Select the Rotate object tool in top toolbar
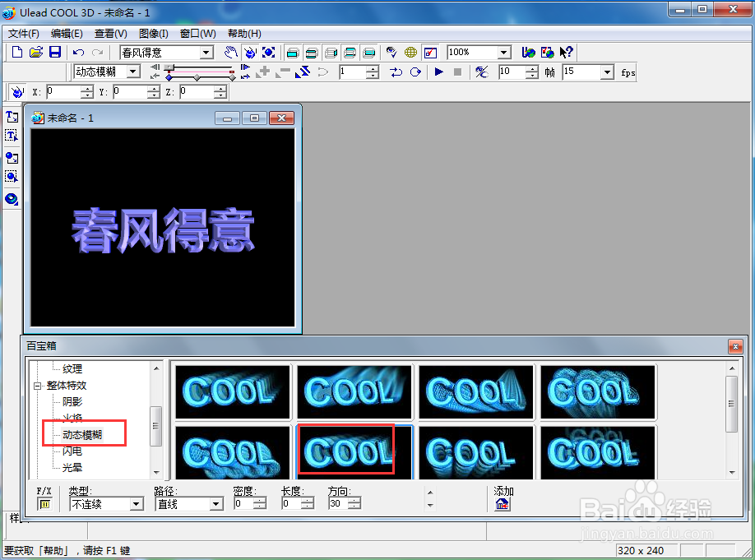This screenshot has width=755, height=560. [250, 52]
